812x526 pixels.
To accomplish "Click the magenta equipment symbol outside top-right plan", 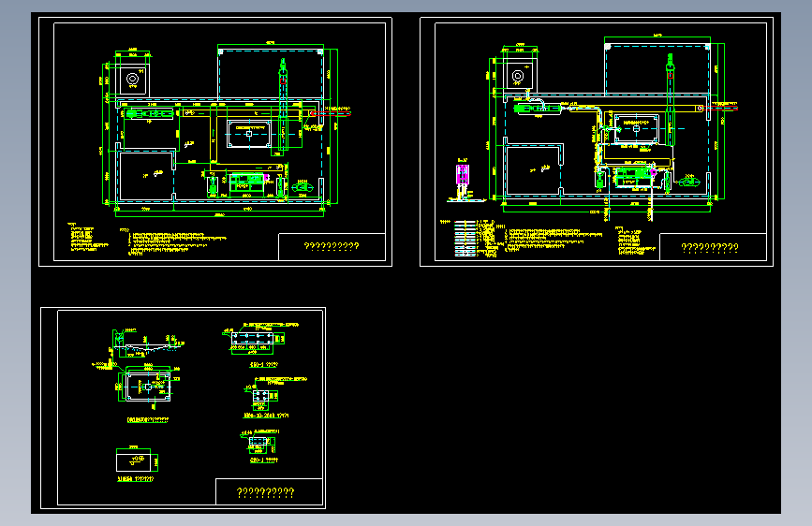I will pyautogui.click(x=463, y=174).
